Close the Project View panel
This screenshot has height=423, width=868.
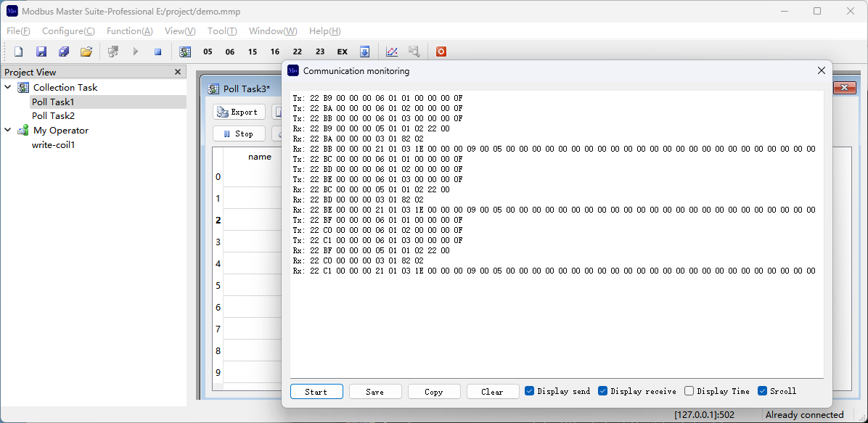point(178,72)
